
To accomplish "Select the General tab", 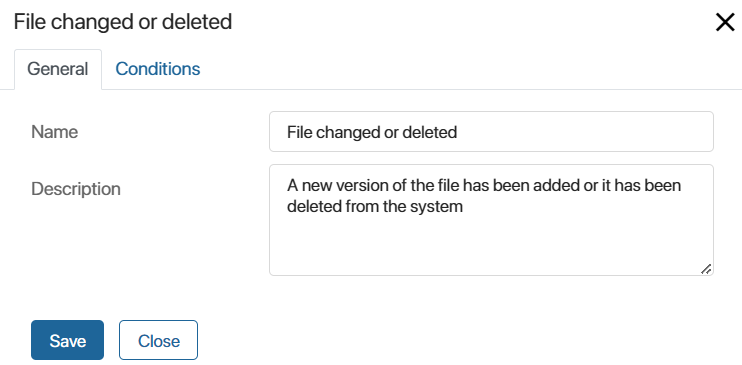I will [58, 69].
